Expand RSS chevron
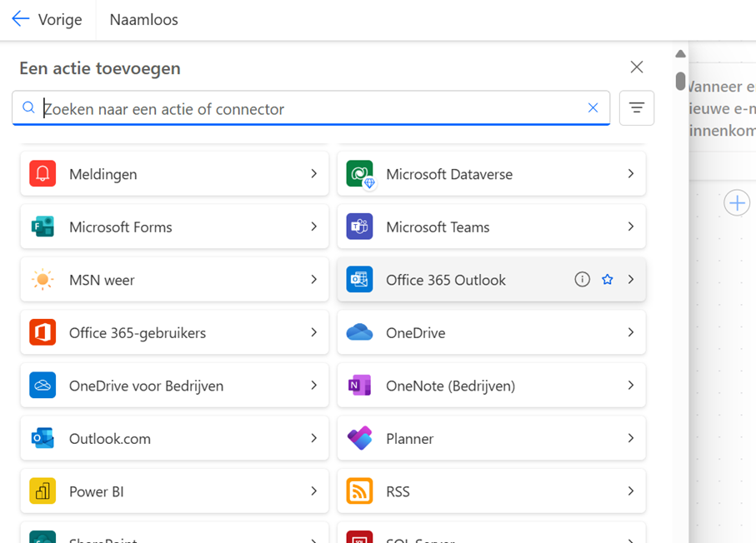Image resolution: width=756 pixels, height=543 pixels. [631, 491]
